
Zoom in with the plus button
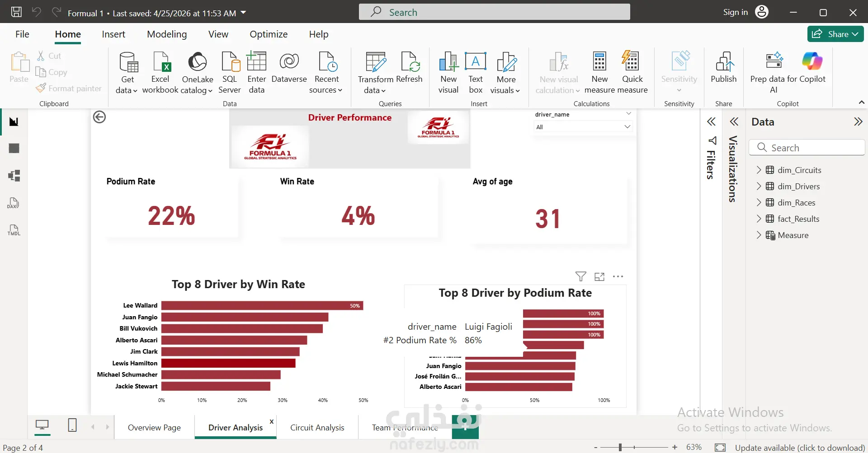(x=675, y=447)
